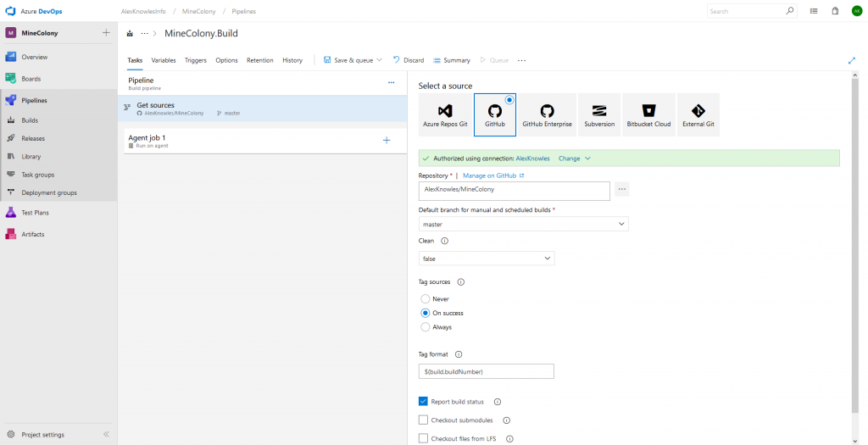
Task: Open the work items list icon in header
Action: (814, 11)
